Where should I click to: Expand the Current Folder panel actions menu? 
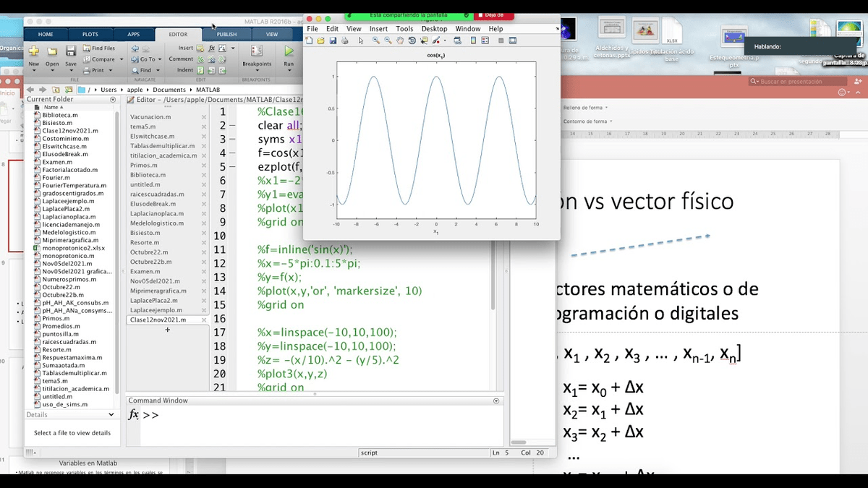tap(113, 100)
